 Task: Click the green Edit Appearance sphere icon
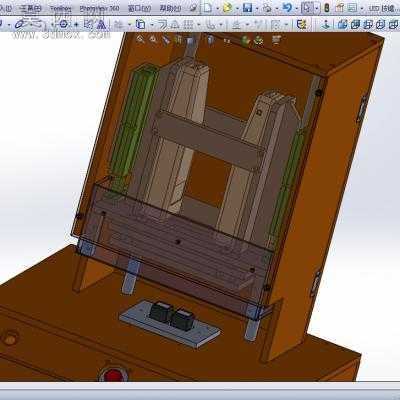(x=246, y=41)
